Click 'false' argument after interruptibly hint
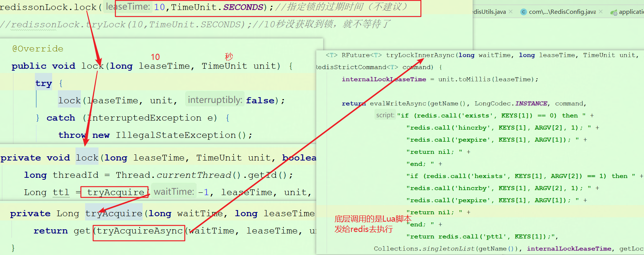Screen dimensions: 644x255 coord(260,100)
